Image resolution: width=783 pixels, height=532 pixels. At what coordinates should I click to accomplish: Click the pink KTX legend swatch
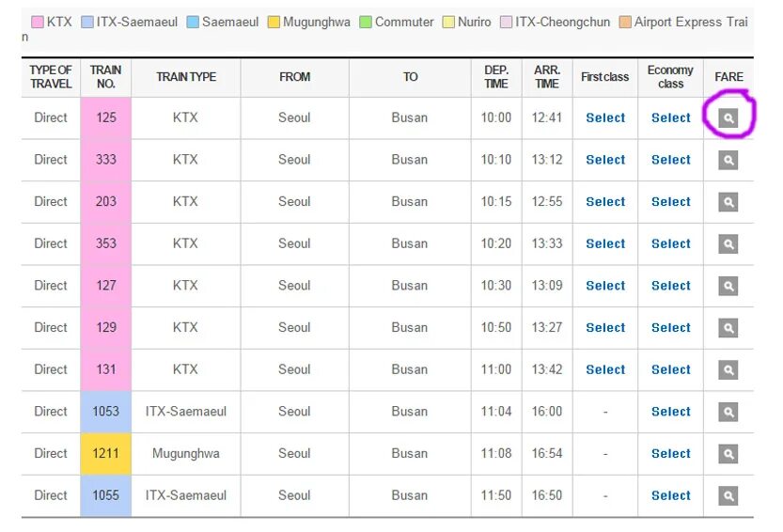[38, 22]
